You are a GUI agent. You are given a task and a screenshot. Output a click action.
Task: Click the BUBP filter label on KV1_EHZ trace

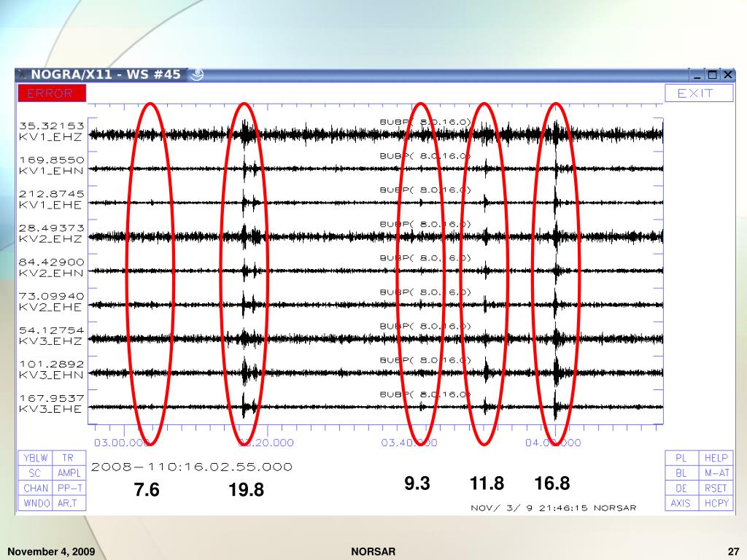coord(425,122)
